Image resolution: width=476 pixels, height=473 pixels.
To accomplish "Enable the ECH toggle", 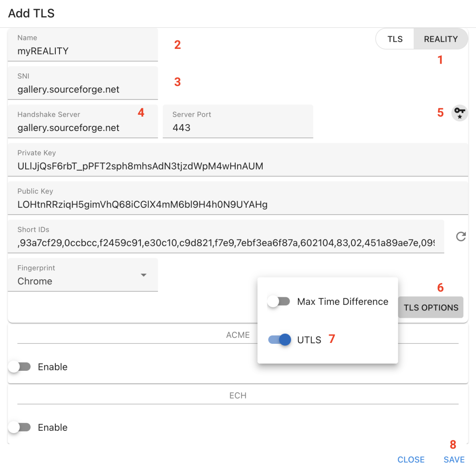I will pos(20,427).
